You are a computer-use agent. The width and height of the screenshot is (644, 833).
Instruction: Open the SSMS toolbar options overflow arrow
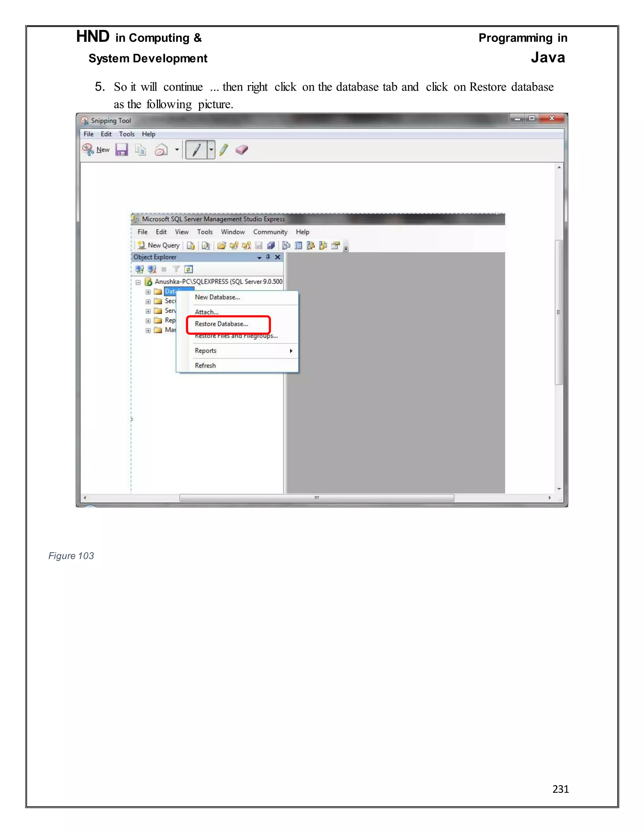346,248
